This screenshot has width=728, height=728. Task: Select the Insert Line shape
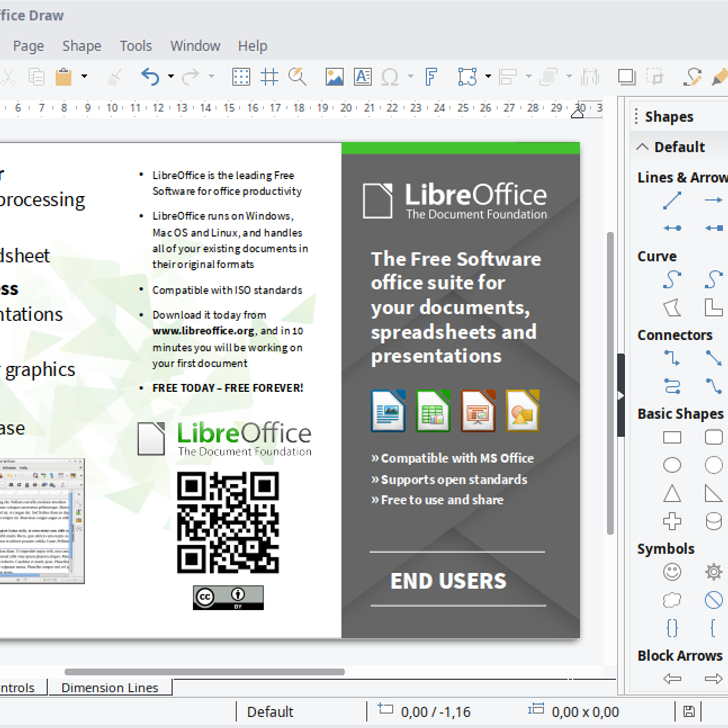tap(672, 200)
